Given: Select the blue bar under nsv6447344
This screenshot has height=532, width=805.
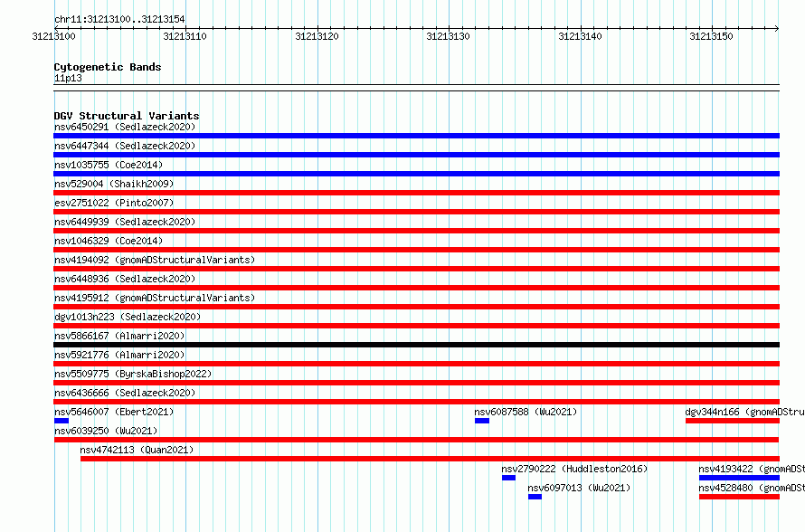Looking at the screenshot, I should (x=416, y=155).
